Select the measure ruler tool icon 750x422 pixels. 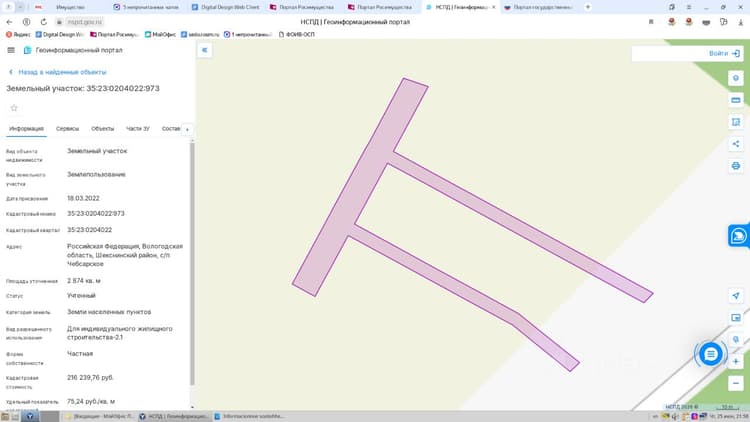click(736, 100)
